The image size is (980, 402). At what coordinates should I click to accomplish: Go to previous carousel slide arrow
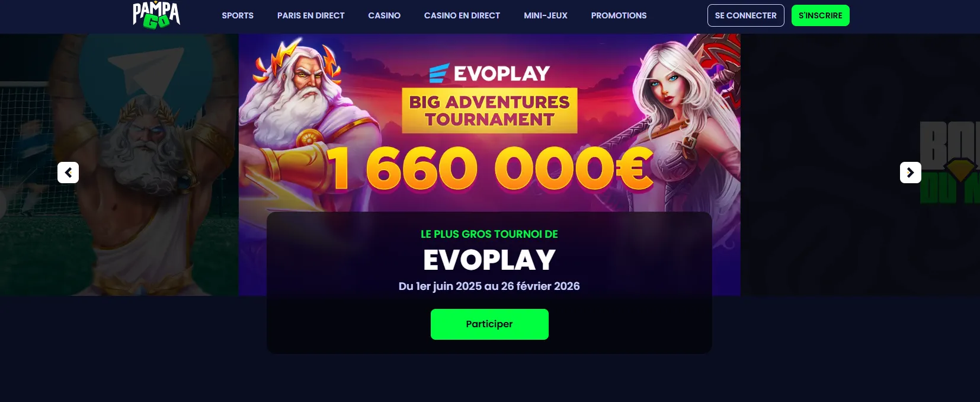[x=68, y=173]
